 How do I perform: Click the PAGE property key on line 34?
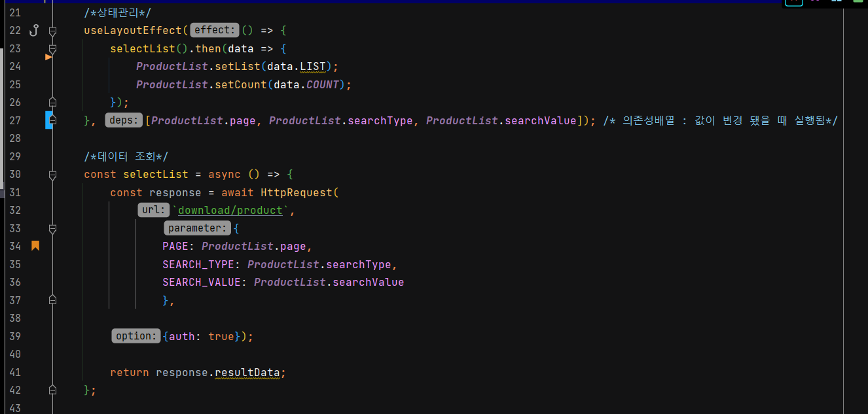[x=175, y=246]
